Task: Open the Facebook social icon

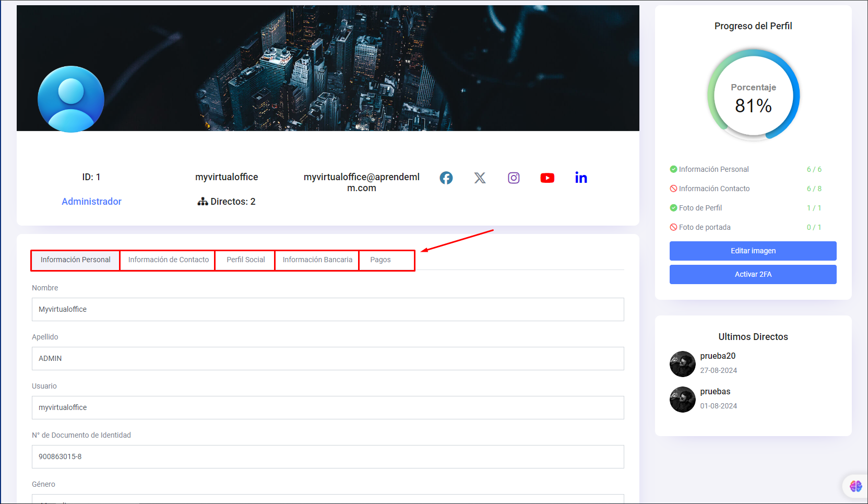Action: point(446,178)
